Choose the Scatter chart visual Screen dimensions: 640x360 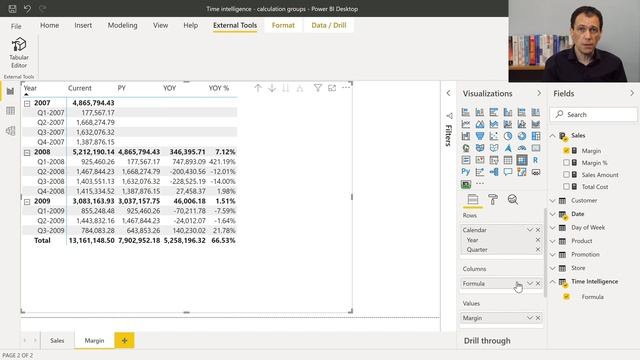click(x=494, y=136)
